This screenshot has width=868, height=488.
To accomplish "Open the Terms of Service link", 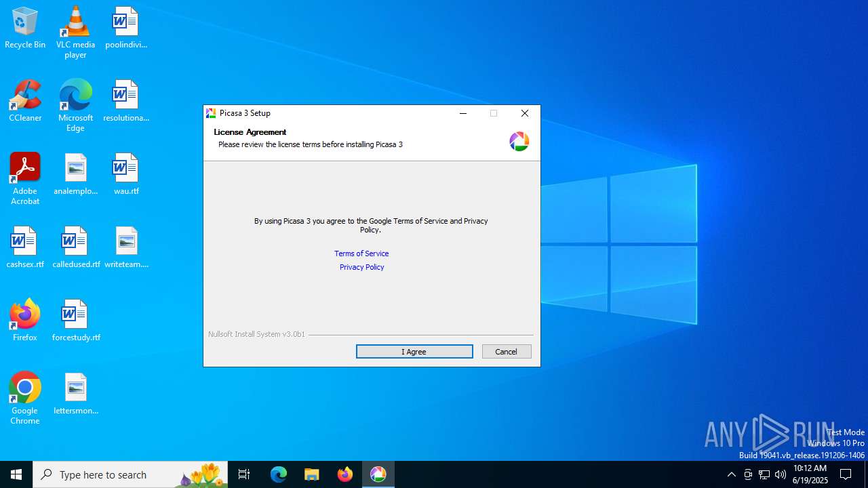I will (x=361, y=253).
